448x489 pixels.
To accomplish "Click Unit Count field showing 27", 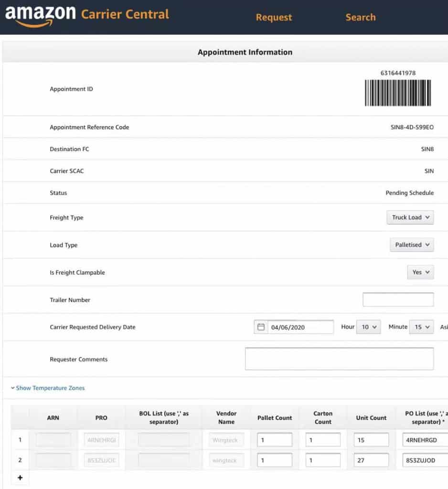I will 371,460.
